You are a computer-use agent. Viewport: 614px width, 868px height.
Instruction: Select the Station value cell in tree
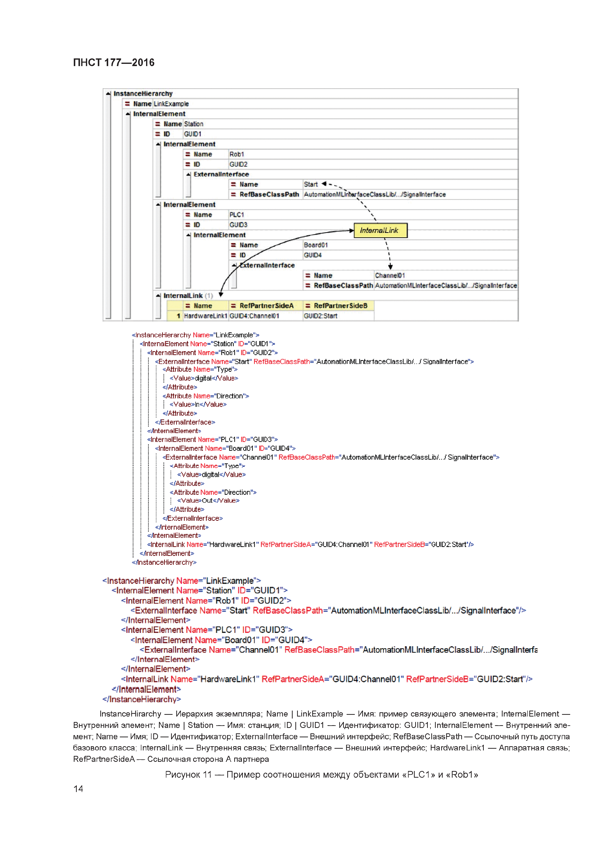(350, 124)
